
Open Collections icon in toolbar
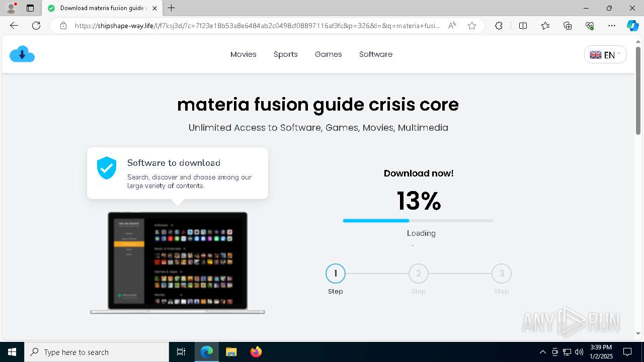pos(568,26)
